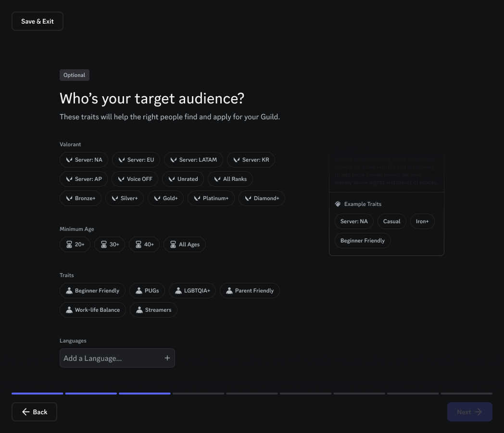The height and width of the screenshot is (433, 504).
Task: Click the plus icon in Languages field
Action: coord(167,358)
